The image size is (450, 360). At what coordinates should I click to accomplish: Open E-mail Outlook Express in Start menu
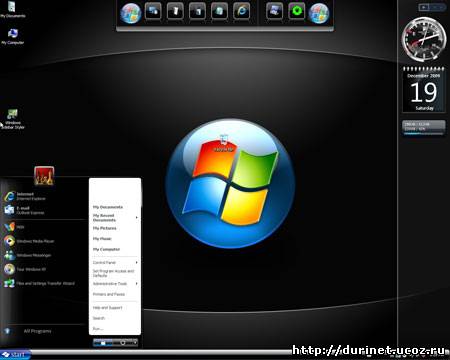click(24, 210)
